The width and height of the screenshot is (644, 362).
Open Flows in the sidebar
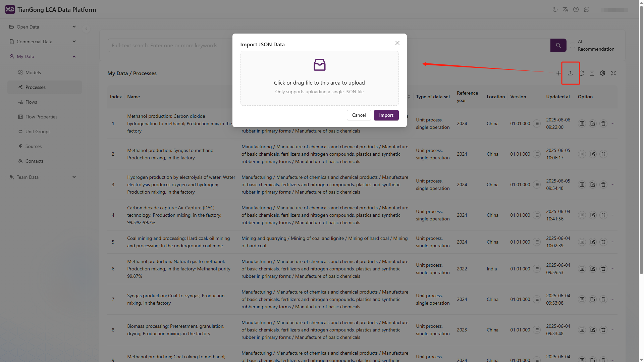(31, 102)
